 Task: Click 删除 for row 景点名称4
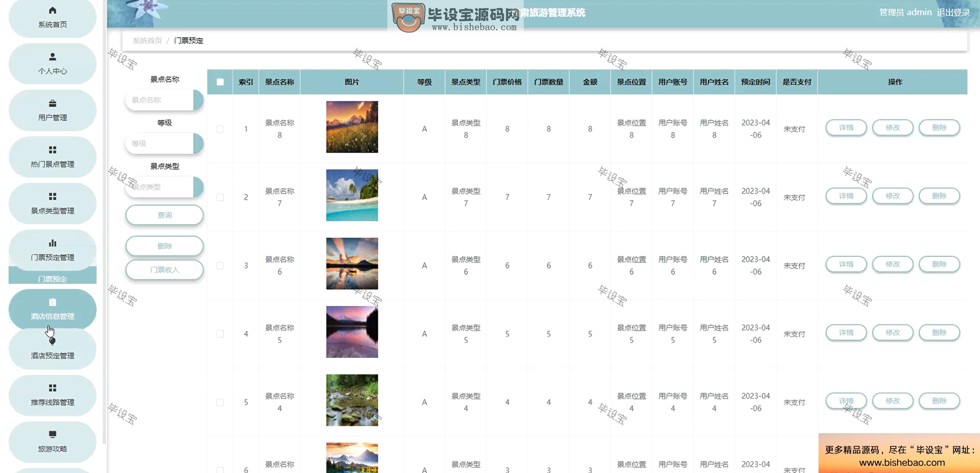[939, 401]
